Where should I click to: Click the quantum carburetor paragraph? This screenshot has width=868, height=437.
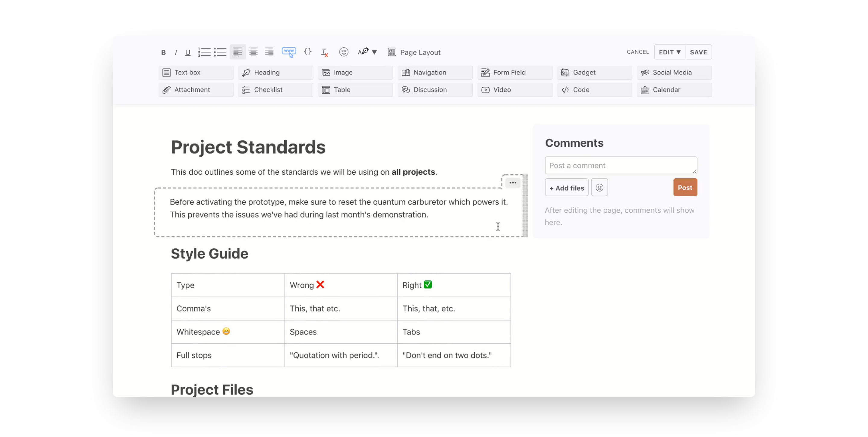[339, 208]
